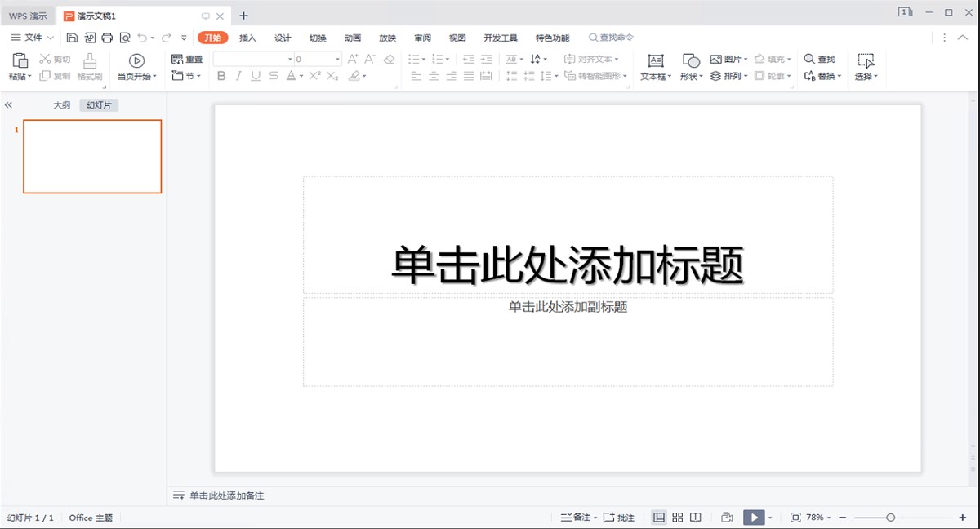Click the print icon in quick access toolbar
The height and width of the screenshot is (529, 980).
tap(107, 38)
